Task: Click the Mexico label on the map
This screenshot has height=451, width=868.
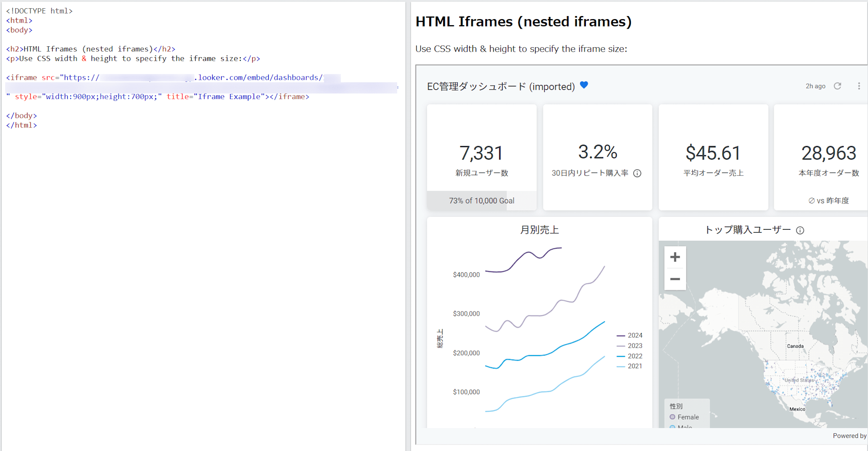Action: point(797,409)
